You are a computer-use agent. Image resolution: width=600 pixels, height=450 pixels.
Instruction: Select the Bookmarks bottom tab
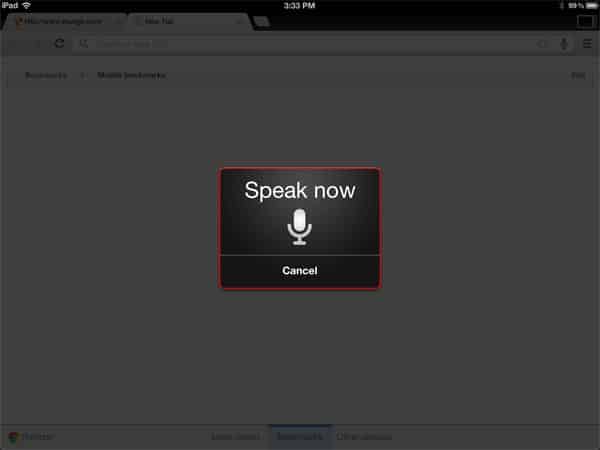(300, 437)
